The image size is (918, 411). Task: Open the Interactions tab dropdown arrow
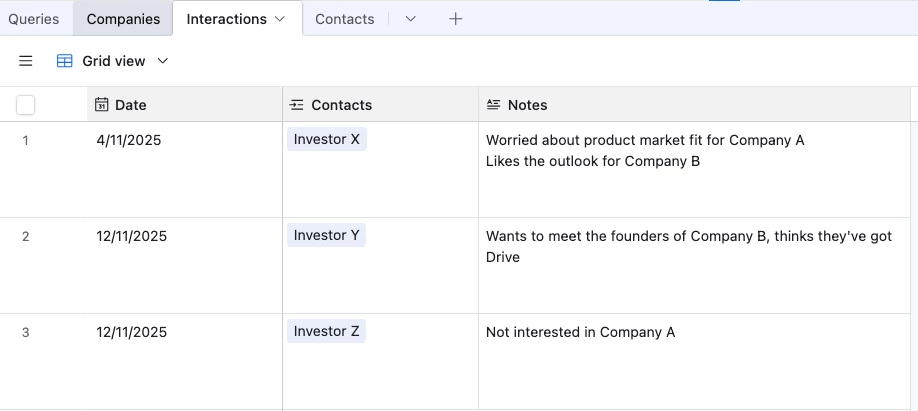(280, 19)
